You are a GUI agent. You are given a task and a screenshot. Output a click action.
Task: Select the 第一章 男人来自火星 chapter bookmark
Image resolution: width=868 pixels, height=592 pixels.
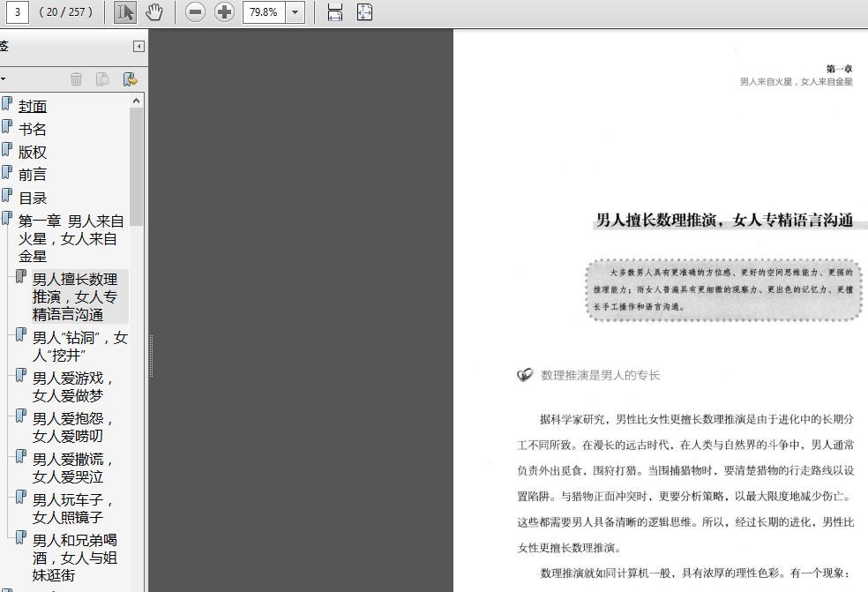click(x=71, y=238)
